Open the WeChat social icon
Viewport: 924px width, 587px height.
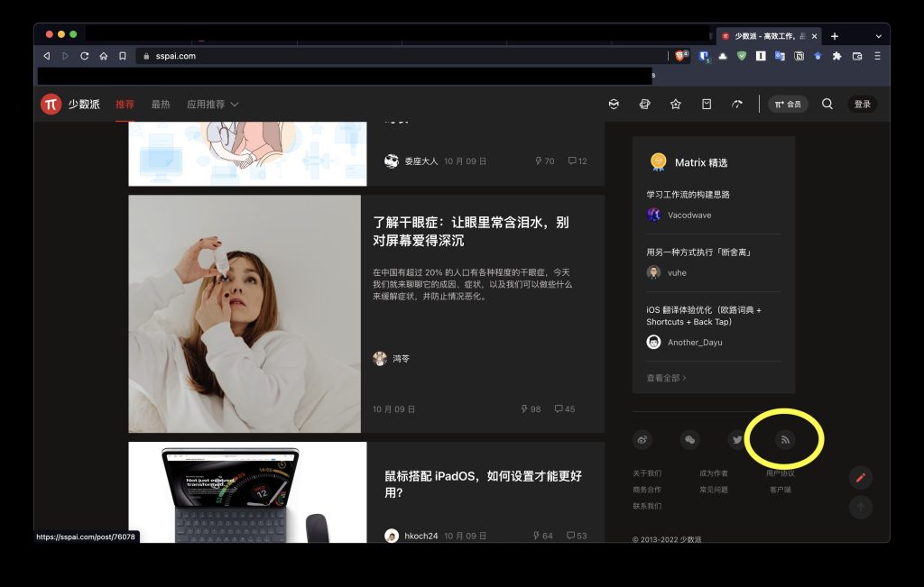689,440
